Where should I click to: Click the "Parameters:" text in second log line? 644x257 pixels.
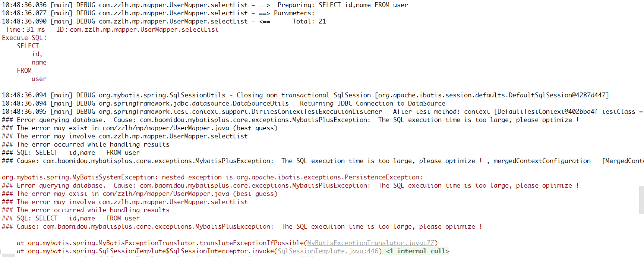point(294,13)
